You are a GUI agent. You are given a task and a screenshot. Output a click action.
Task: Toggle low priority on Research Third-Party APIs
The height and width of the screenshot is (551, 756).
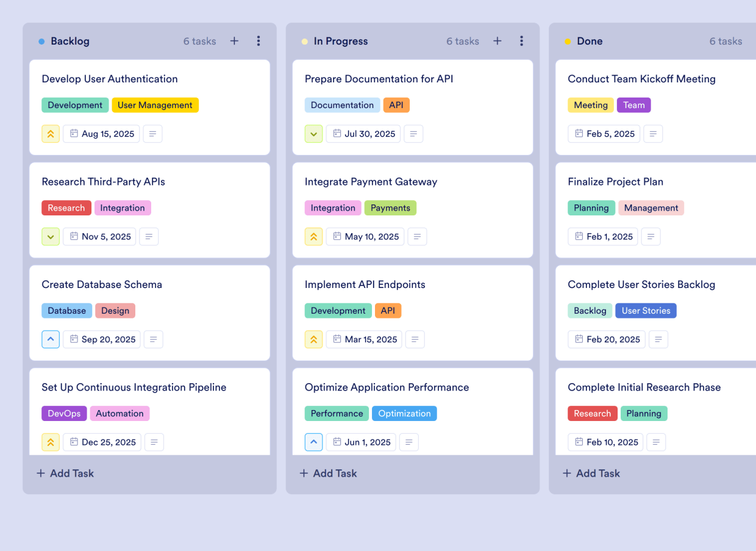[x=51, y=236]
